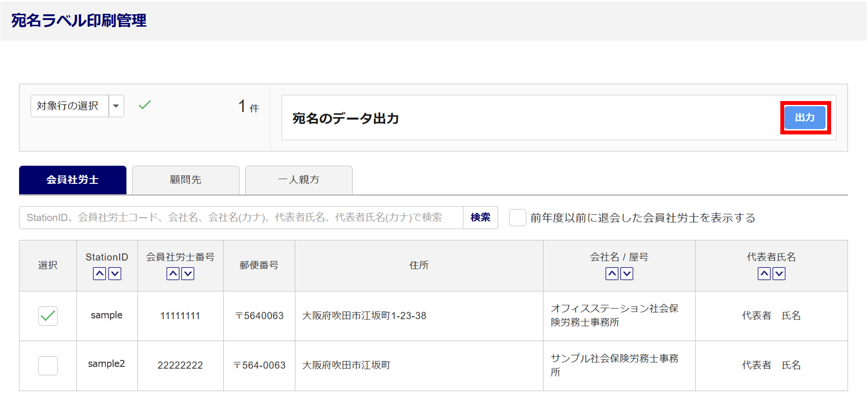
Task: Switch to the 一人親方 tab
Action: point(299,180)
